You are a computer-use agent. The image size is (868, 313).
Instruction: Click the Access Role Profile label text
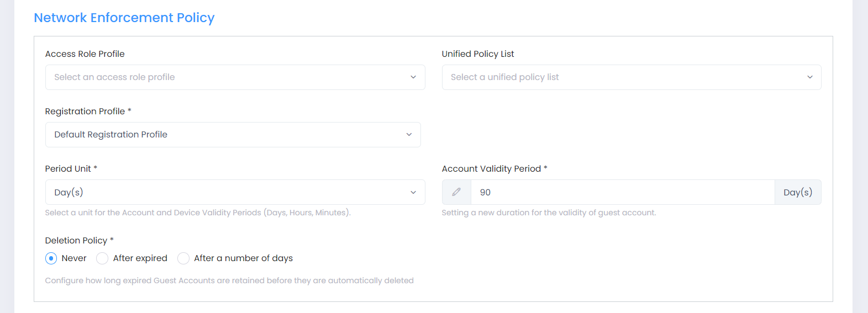pos(85,54)
